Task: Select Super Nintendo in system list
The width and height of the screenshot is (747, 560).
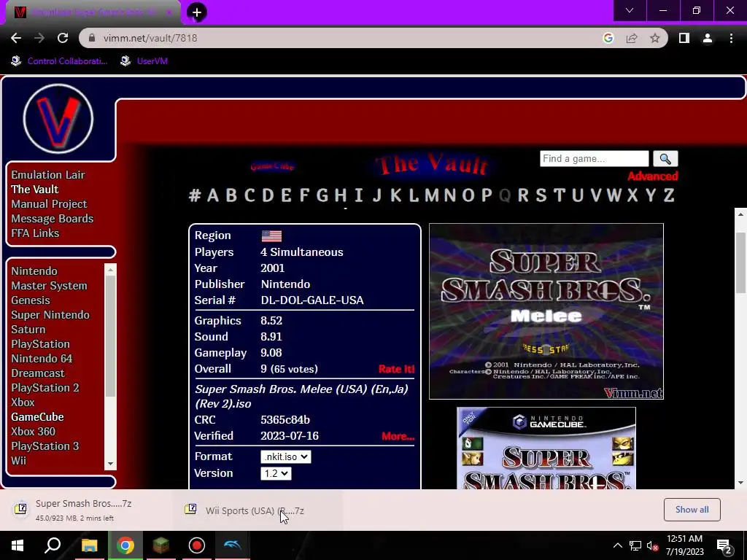Action: (x=50, y=315)
